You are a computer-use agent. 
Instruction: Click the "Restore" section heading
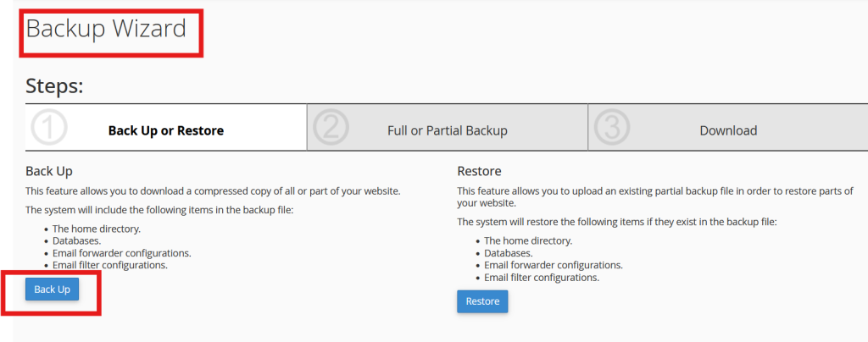(x=479, y=171)
